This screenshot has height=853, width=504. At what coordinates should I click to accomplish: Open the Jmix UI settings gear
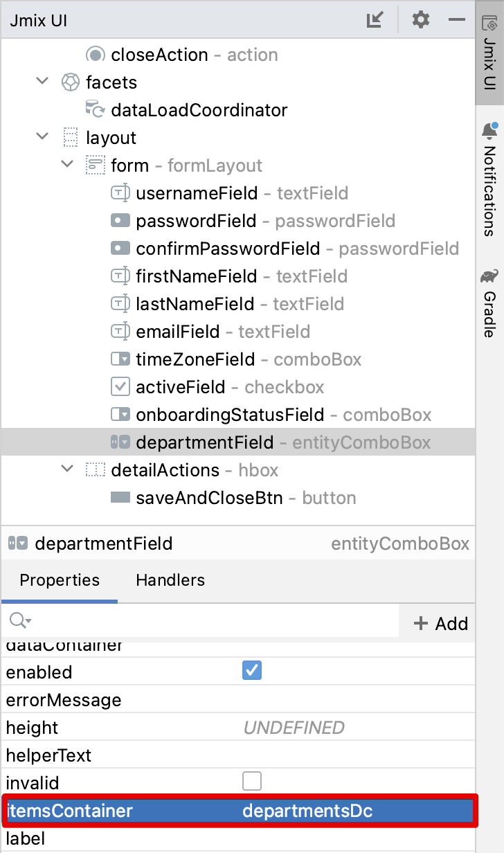pos(420,19)
